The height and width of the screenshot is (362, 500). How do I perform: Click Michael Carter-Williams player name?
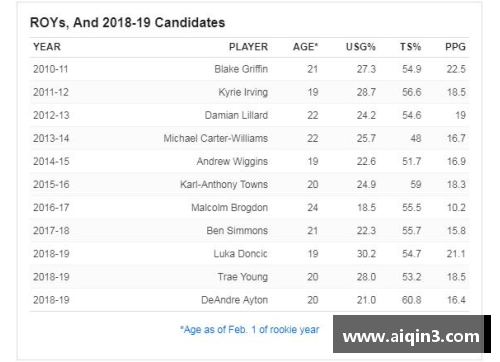216,138
